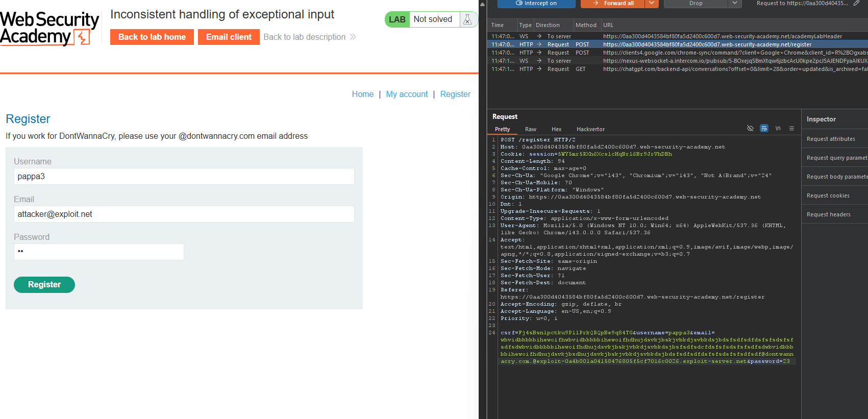Image resolution: width=868 pixels, height=419 pixels.
Task: Click the Host header line in request
Action: [x=612, y=146]
